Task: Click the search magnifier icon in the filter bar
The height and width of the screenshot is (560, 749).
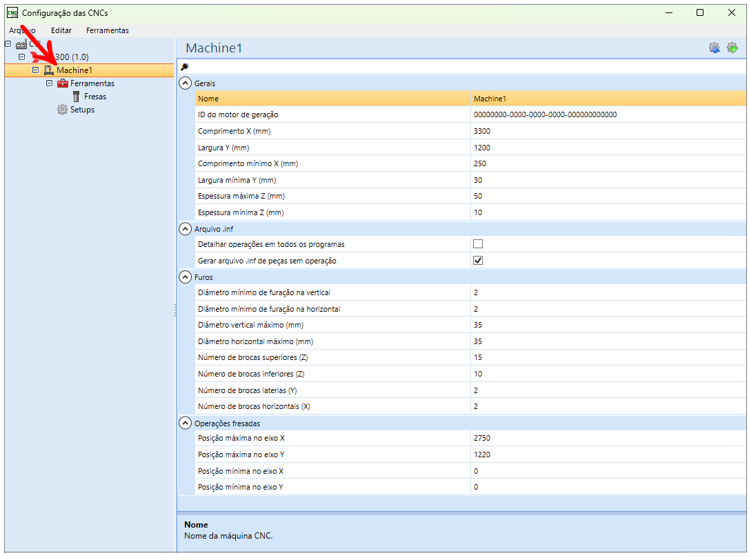Action: pos(185,67)
